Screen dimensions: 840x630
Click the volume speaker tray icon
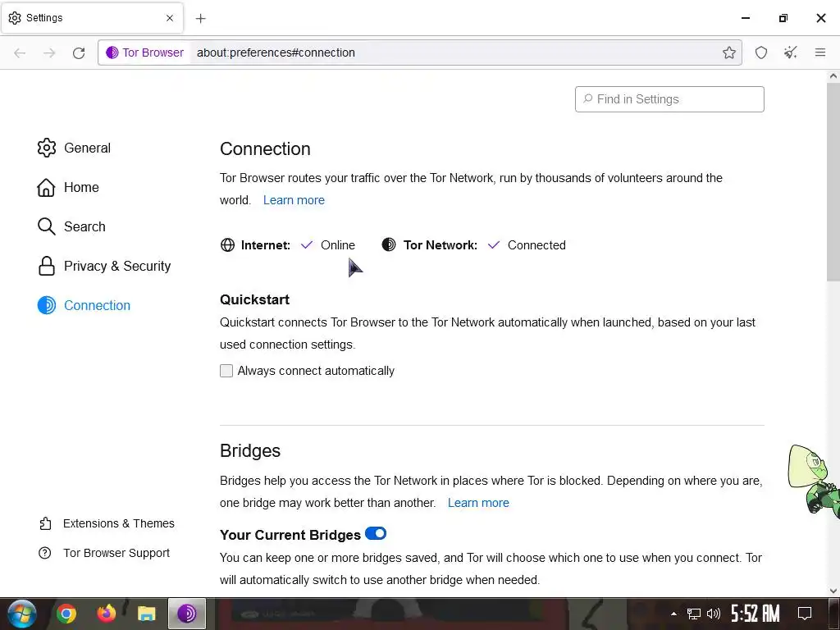[x=714, y=614]
